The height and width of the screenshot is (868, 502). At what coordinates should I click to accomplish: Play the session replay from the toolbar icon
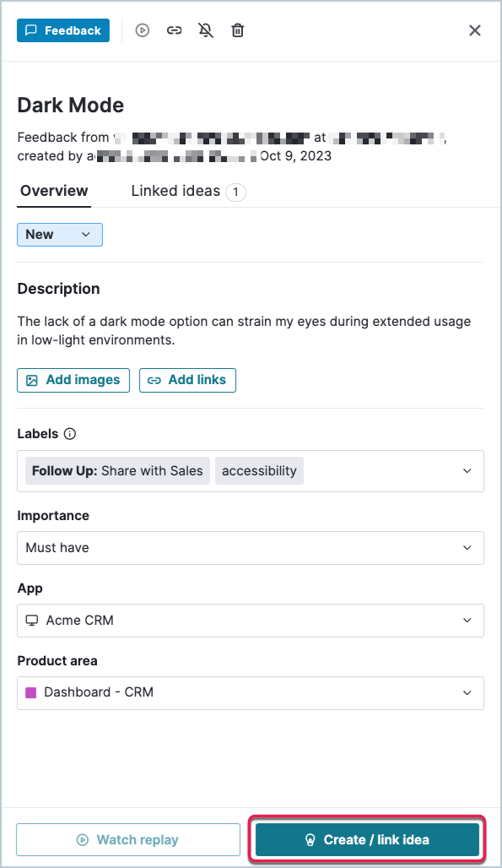pyautogui.click(x=142, y=30)
